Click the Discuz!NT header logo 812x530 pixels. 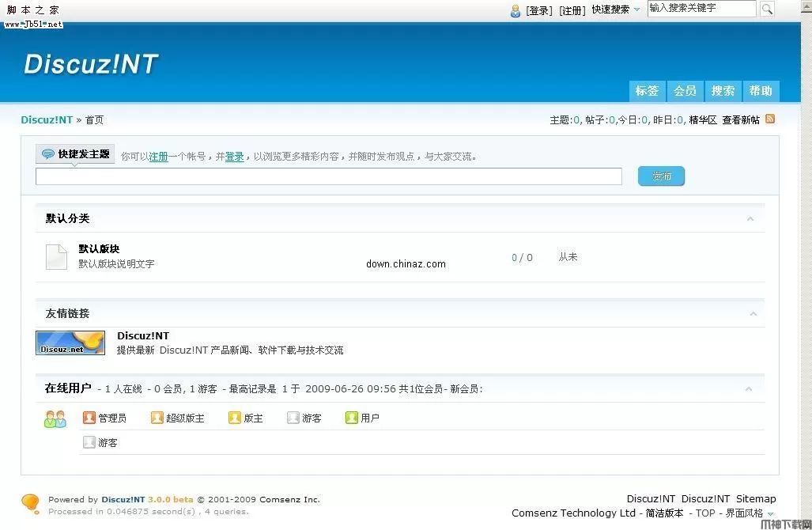tap(91, 64)
